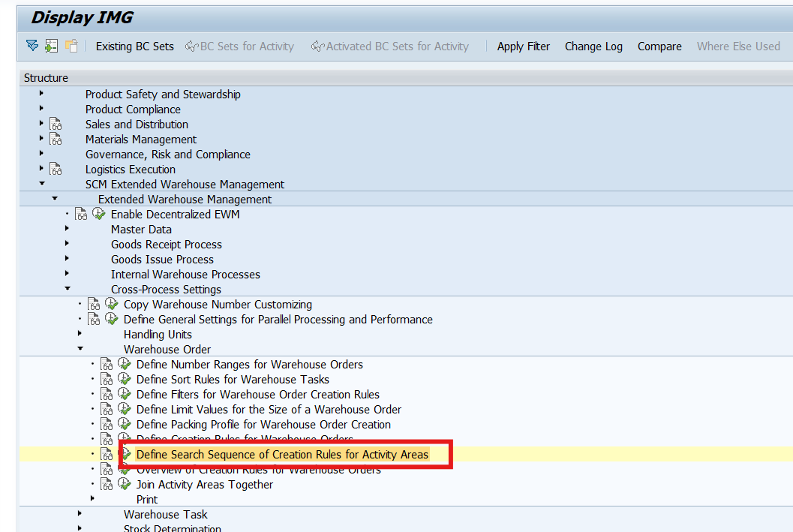Click Apply Filter
Image resolution: width=793 pixels, height=532 pixels.
click(x=523, y=47)
